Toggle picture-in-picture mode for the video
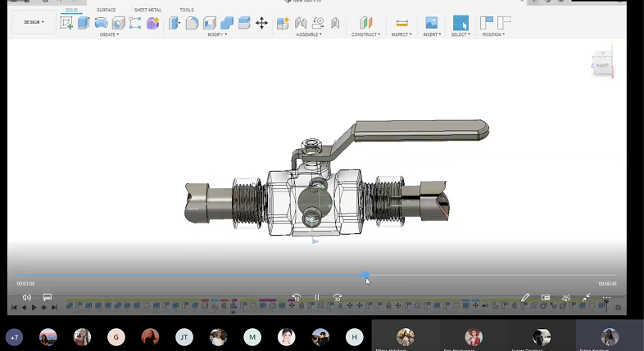The width and height of the screenshot is (644, 351). click(546, 298)
